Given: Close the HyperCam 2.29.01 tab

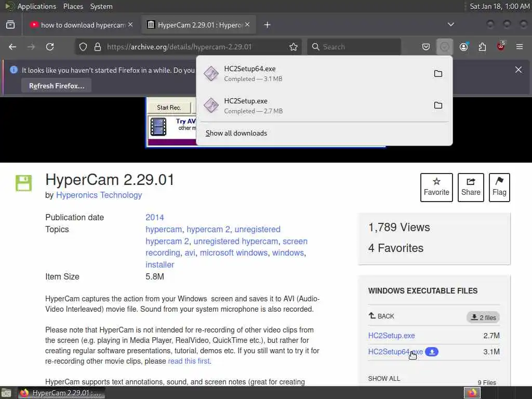Looking at the screenshot, I should (247, 25).
